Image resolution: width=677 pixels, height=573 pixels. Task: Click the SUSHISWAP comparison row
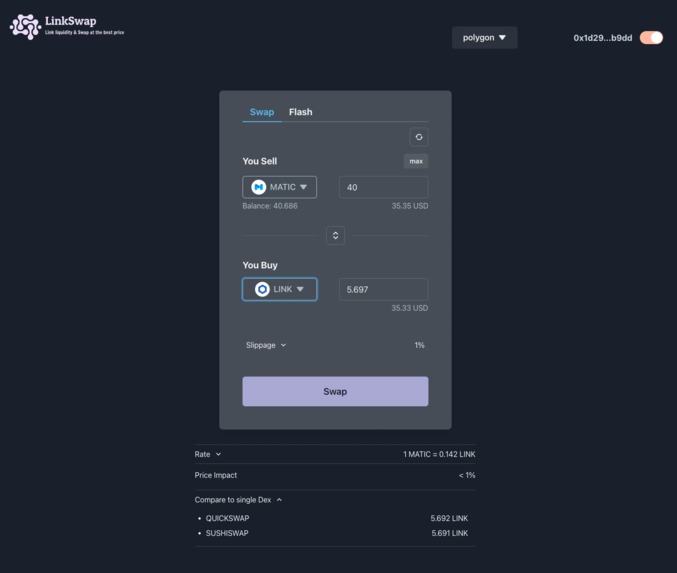point(335,533)
